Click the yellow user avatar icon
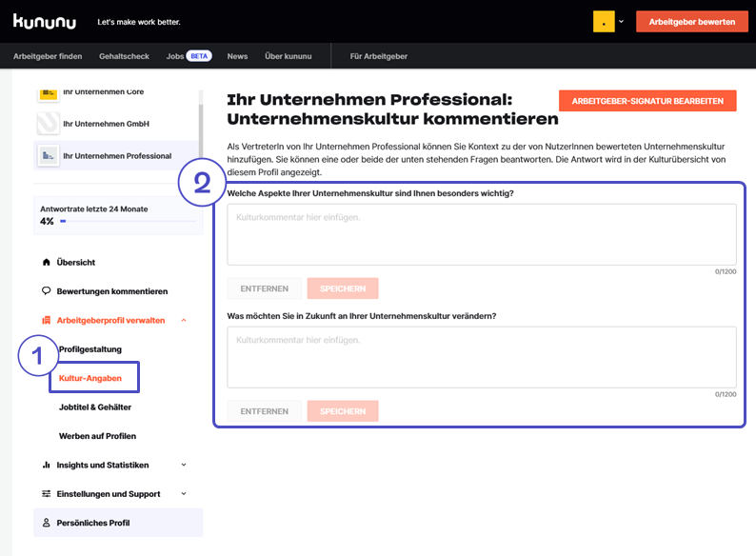Screen dimensions: 756x556 tap(604, 22)
